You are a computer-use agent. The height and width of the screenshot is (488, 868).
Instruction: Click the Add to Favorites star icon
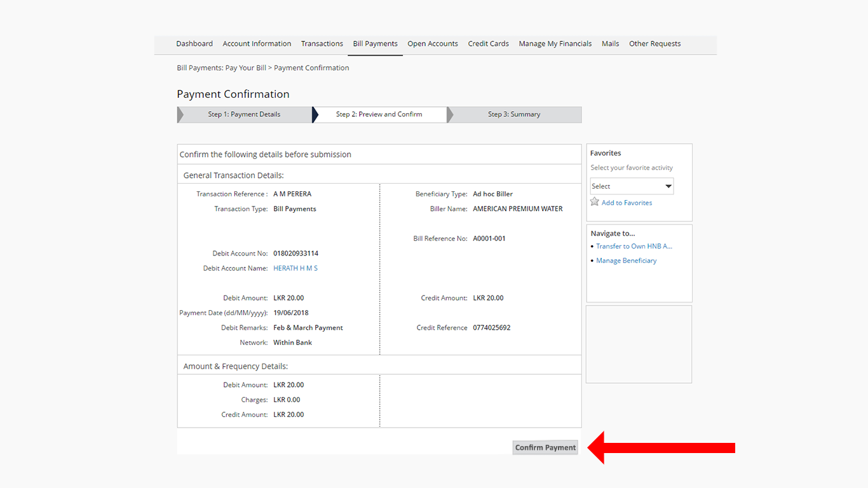595,201
